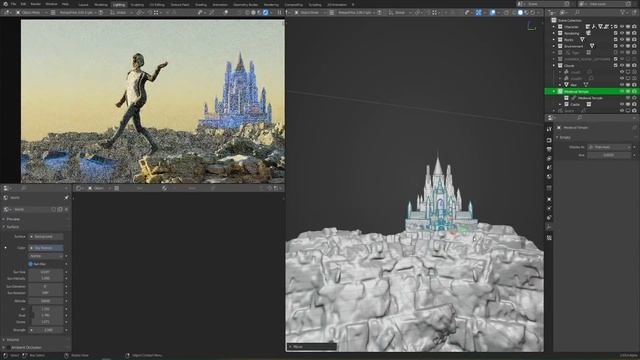Select the highlighted Medieval Temple collection
The height and width of the screenshot is (360, 640).
(x=592, y=91)
